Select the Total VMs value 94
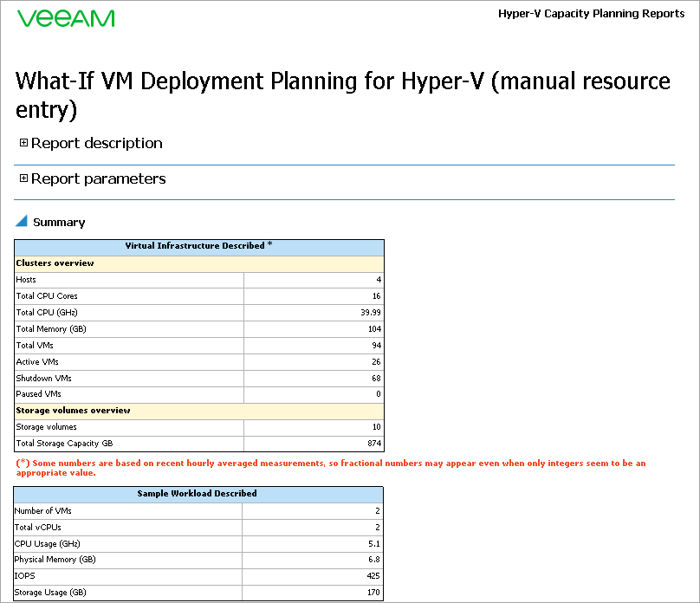Screen dimensions: 700x603 pos(377,346)
